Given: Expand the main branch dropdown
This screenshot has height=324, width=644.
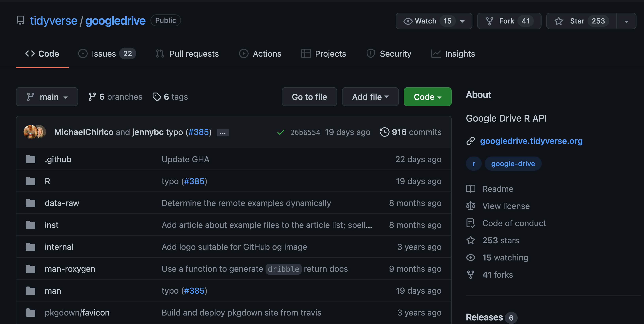Looking at the screenshot, I should pos(47,96).
